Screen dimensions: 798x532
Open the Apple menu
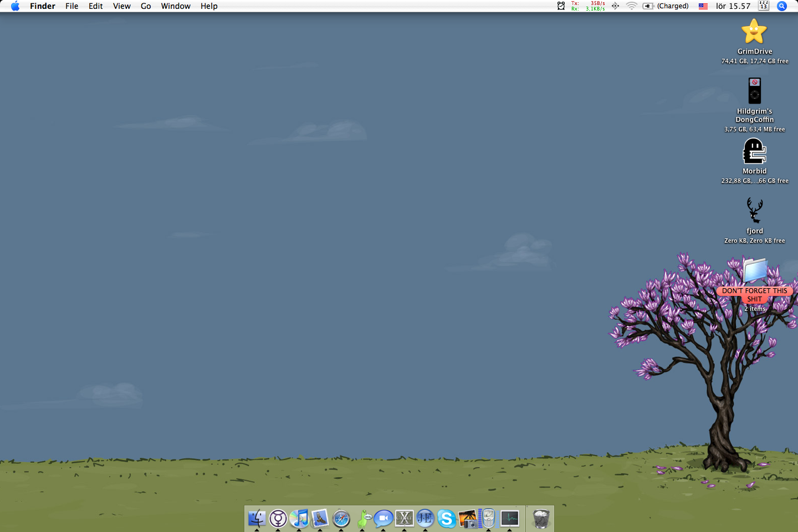(15, 6)
